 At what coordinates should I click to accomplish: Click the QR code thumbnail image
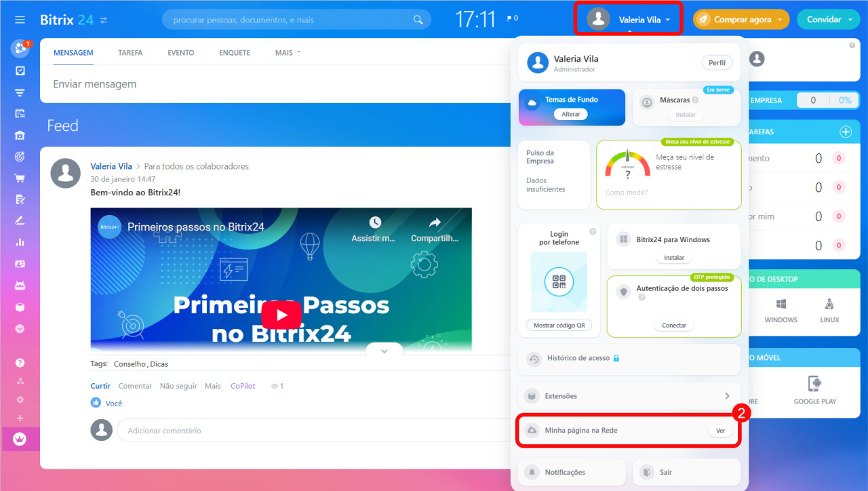[559, 281]
